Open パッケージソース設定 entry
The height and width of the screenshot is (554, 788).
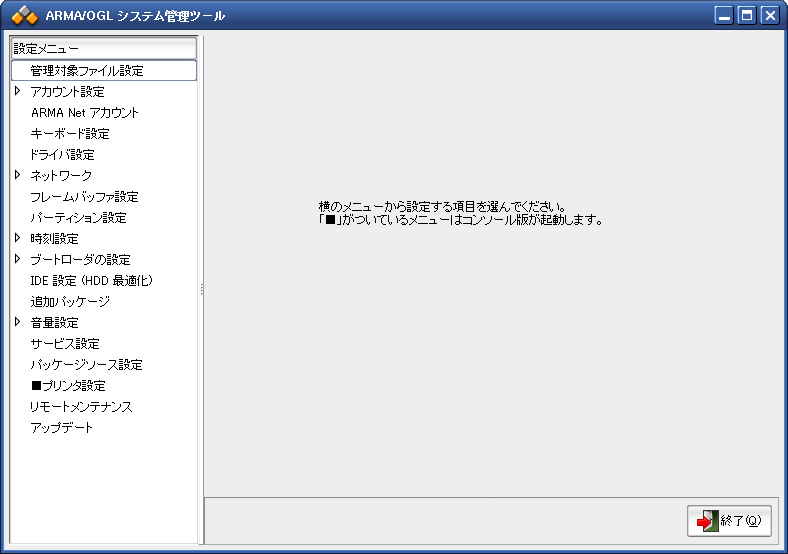(86, 365)
